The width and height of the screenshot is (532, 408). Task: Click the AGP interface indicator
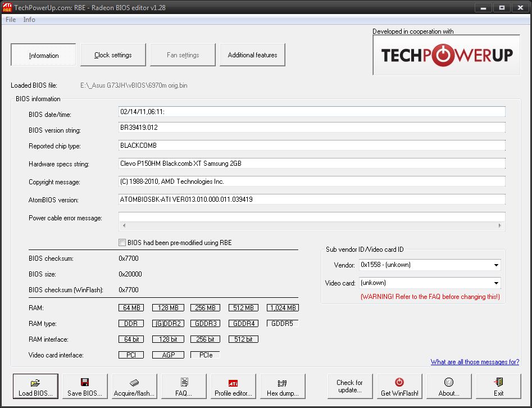(168, 355)
